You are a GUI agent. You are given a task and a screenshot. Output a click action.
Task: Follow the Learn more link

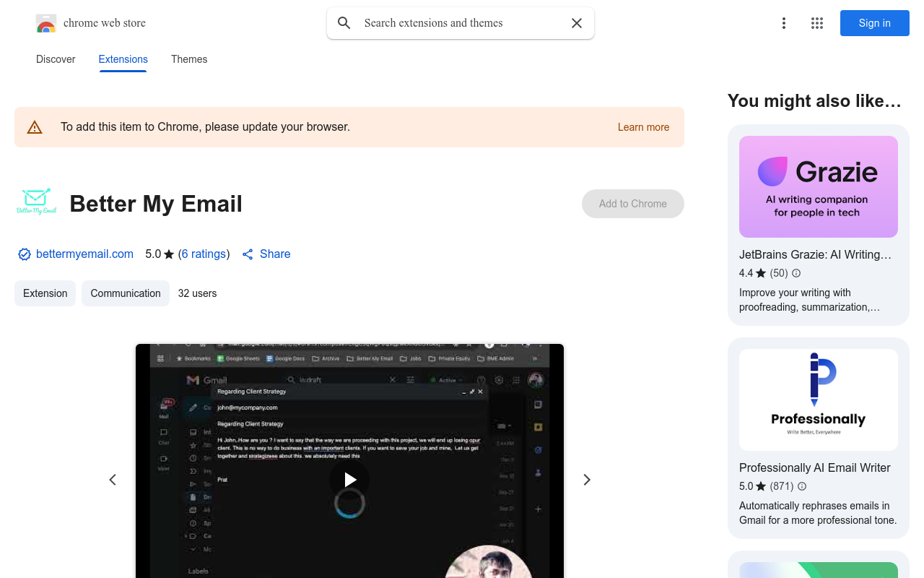[x=643, y=127]
